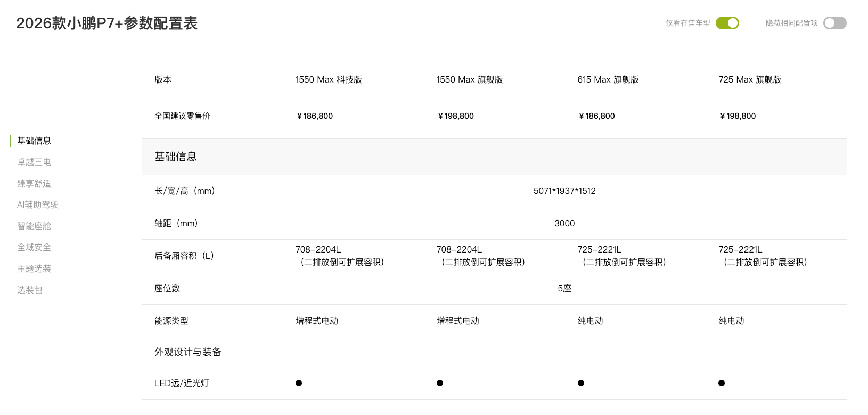Go to AI辅助驾驶 section

pyautogui.click(x=38, y=205)
